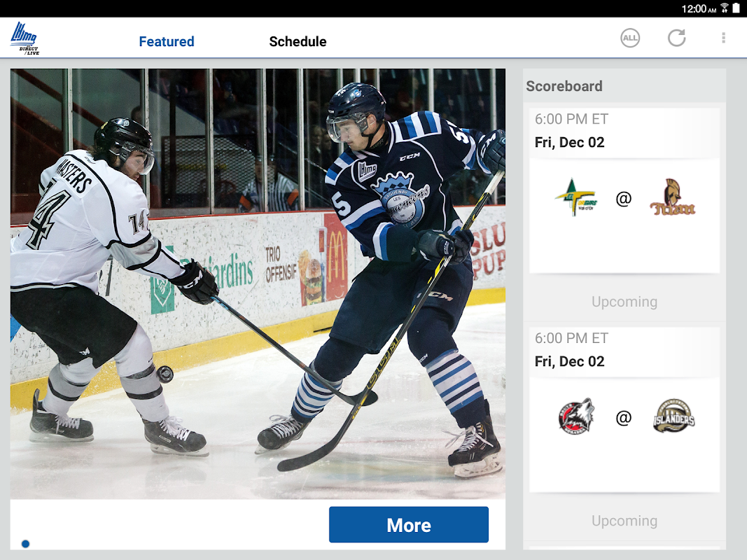Open the ALL teams filter icon
Screen dimensions: 747x560
coord(630,38)
